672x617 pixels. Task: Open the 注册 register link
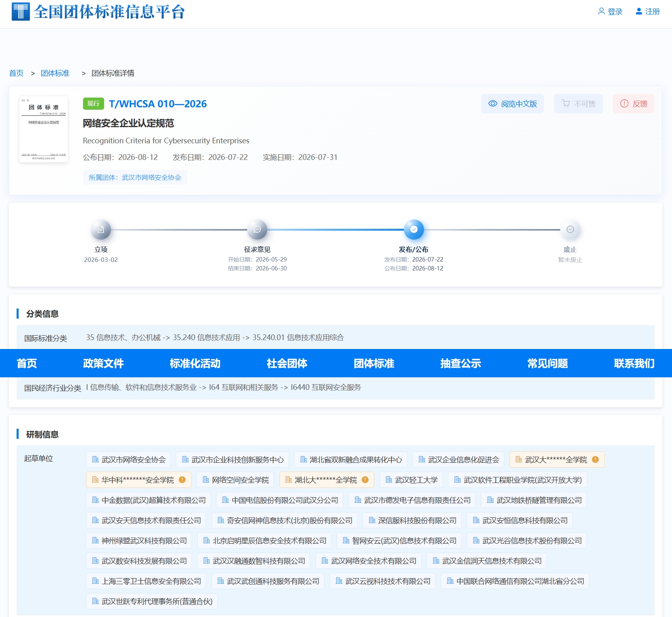point(648,12)
